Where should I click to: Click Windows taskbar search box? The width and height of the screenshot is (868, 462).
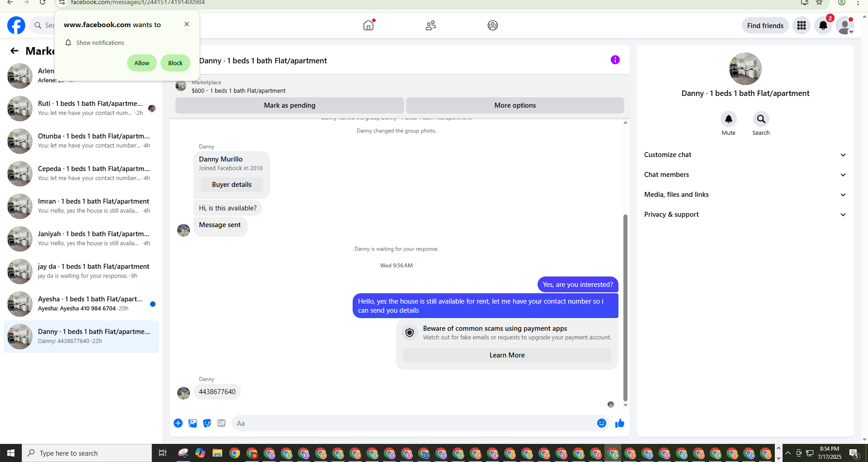click(x=87, y=453)
